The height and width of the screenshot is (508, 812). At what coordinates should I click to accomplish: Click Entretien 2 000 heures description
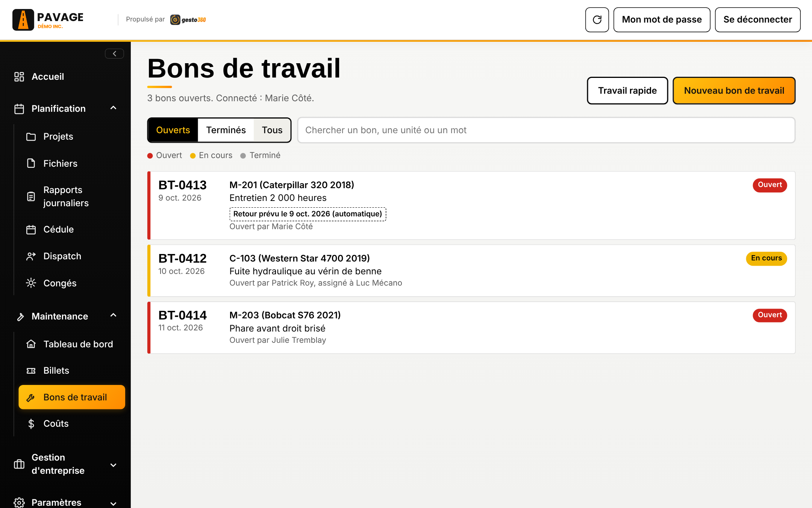pos(278,198)
